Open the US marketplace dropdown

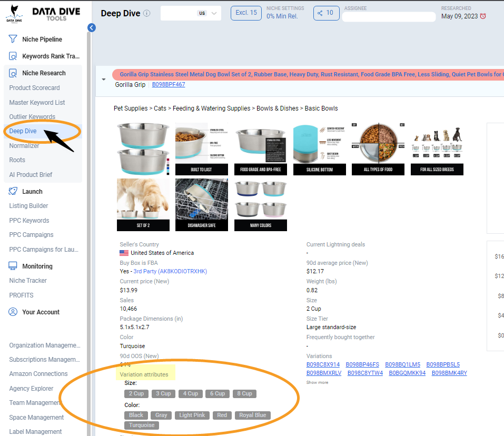coord(191,13)
